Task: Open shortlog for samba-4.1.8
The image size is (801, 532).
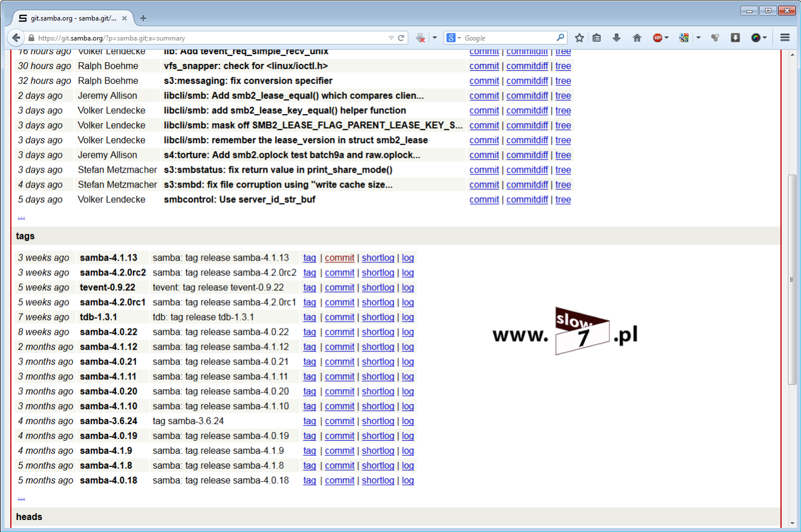Action: 378,465
